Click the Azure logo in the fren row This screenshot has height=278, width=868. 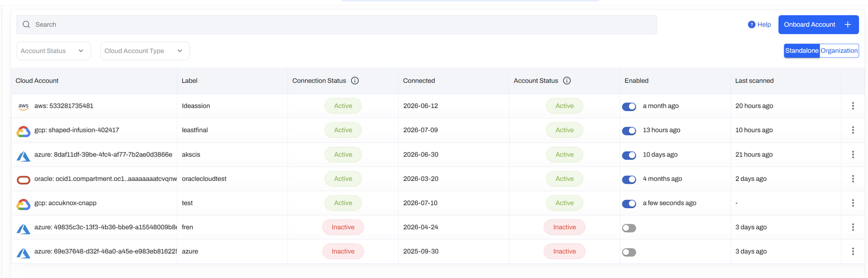[x=23, y=229]
